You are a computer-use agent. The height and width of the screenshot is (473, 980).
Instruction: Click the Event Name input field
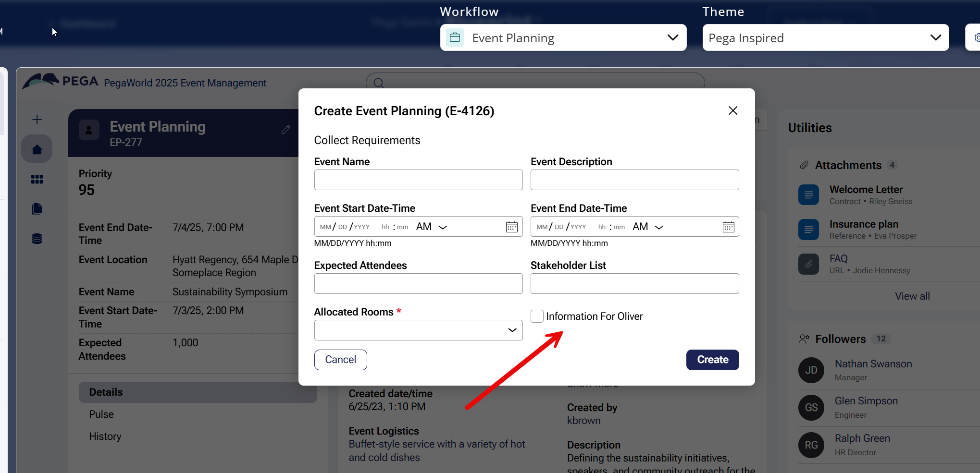[418, 180]
